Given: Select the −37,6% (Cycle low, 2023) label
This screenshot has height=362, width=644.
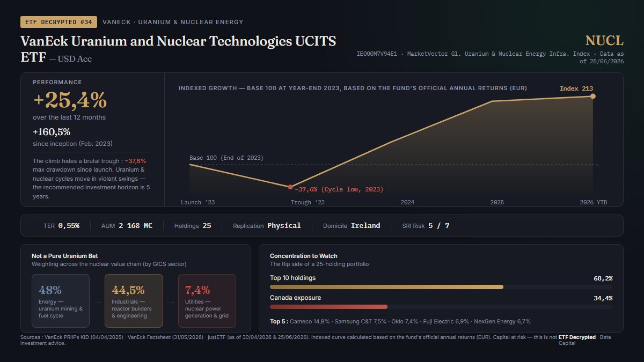Looking at the screenshot, I should [339, 190].
